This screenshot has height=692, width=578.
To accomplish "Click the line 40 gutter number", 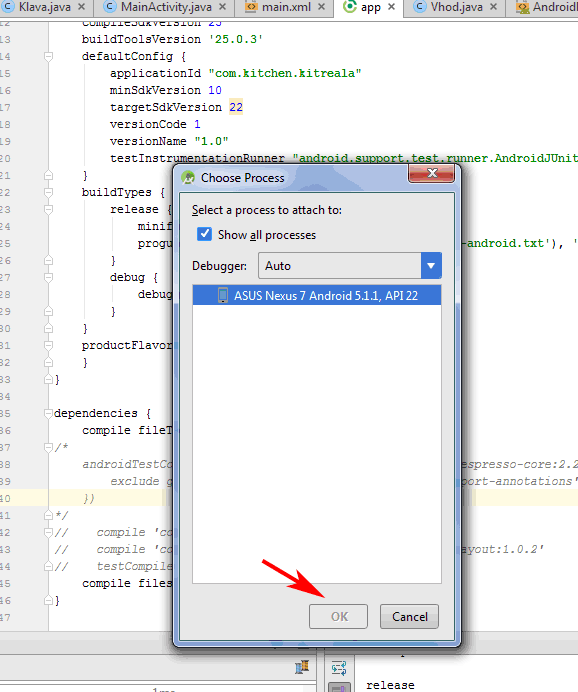I will coord(5,498).
